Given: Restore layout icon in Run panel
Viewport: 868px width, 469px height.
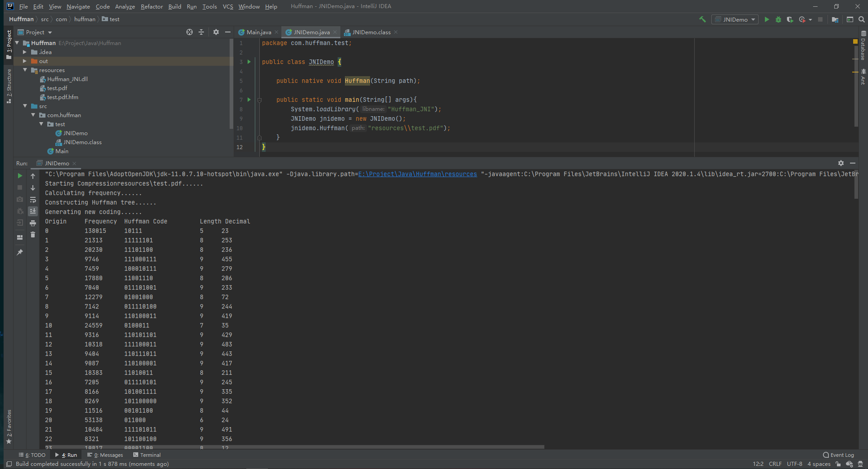Looking at the screenshot, I should (20, 237).
